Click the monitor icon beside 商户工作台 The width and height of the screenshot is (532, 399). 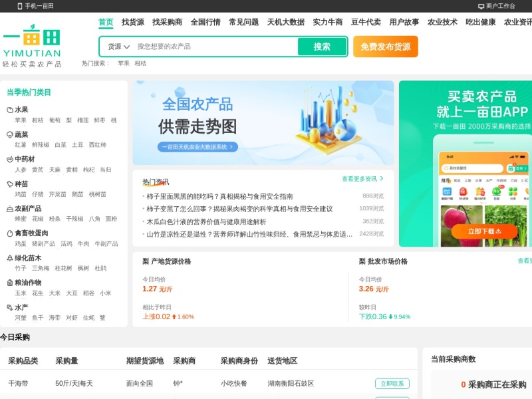(x=481, y=6)
